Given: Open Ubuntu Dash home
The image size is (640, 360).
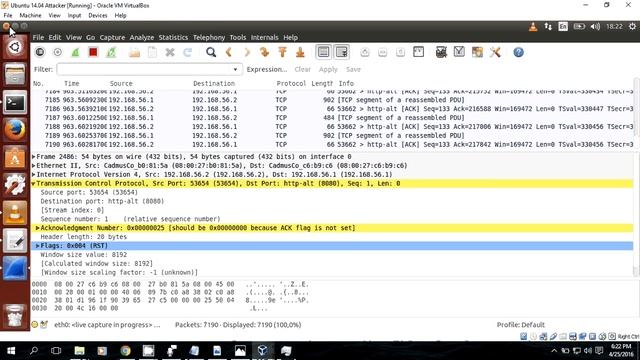Looking at the screenshot, I should 15,47.
